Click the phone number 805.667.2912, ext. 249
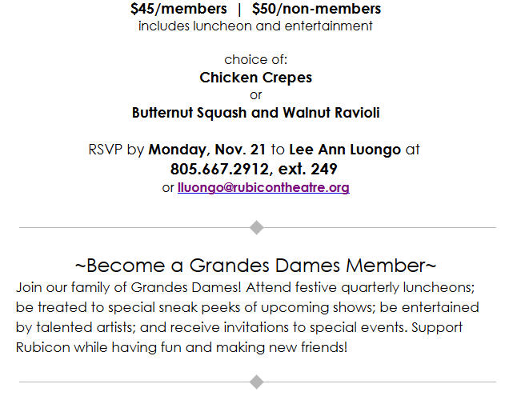The image size is (513, 420). point(254,169)
